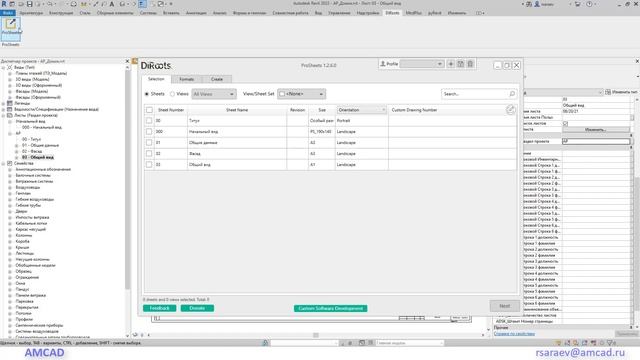The image size is (640, 360).
Task: Click the Save icon in the Revit quick access toolbar
Action: coord(29,4)
